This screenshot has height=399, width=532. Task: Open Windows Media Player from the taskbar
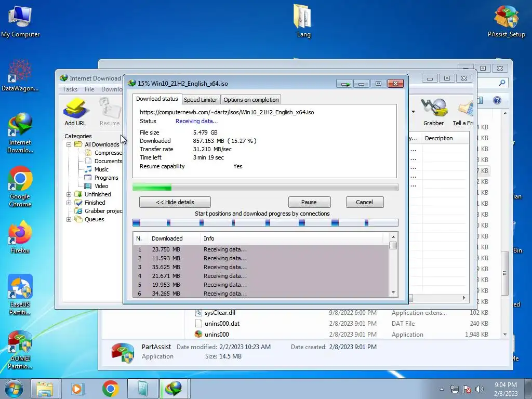pos(77,389)
